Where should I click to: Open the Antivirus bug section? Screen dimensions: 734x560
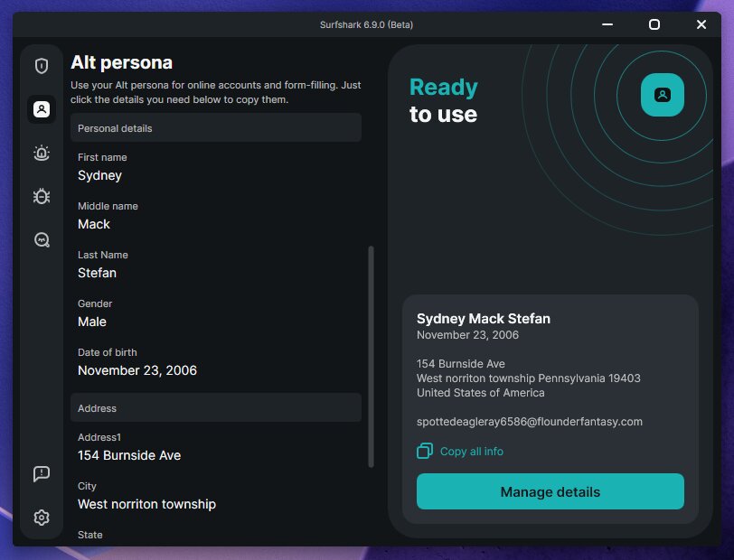pyautogui.click(x=41, y=196)
